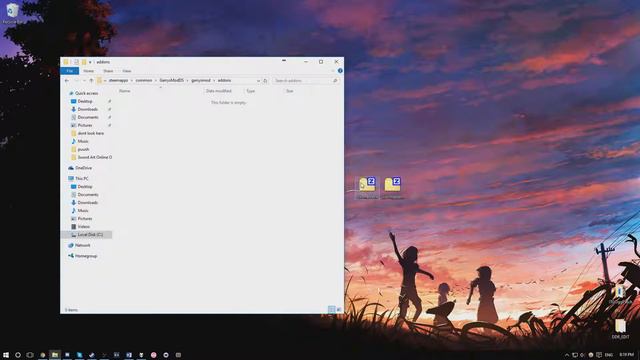This screenshot has width=640, height=360.
Task: Open the recent locations dropdown arrow
Action: pyautogui.click(x=84, y=81)
